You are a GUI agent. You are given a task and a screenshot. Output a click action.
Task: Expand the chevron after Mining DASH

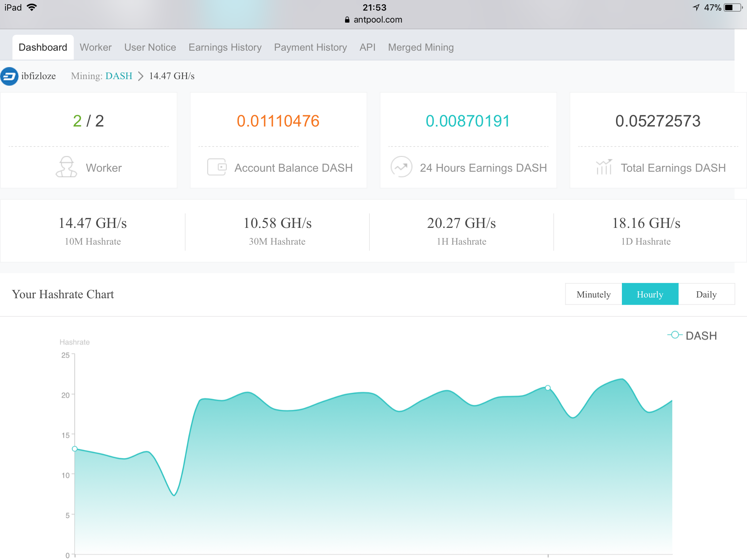141,76
